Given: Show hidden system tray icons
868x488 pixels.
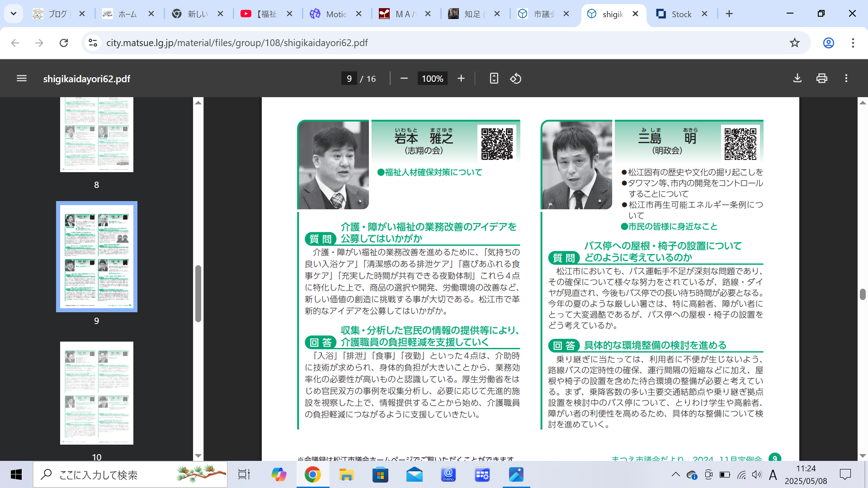Looking at the screenshot, I should pyautogui.click(x=675, y=474).
